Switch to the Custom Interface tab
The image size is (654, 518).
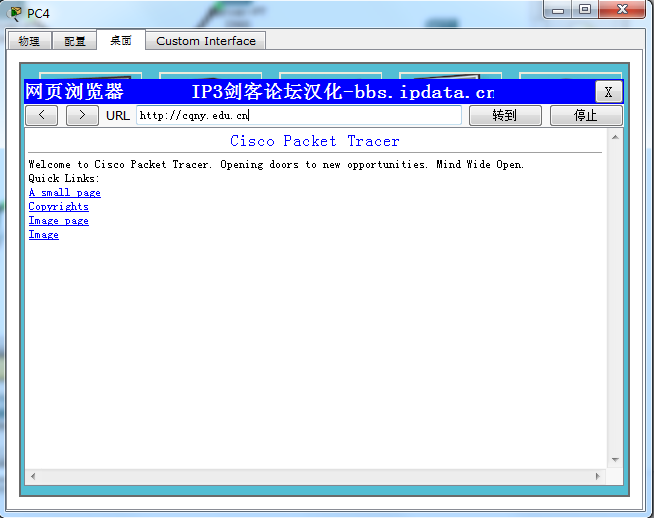pos(206,41)
